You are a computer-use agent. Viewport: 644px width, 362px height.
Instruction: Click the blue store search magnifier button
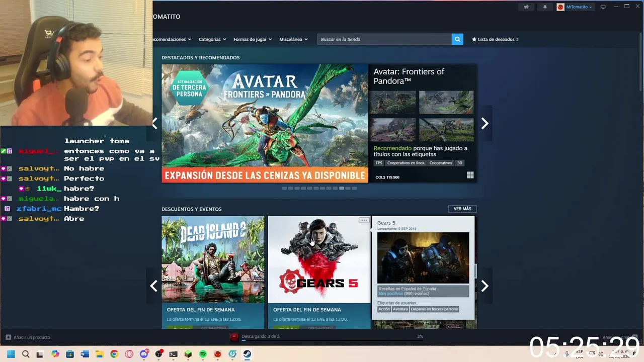tap(457, 39)
